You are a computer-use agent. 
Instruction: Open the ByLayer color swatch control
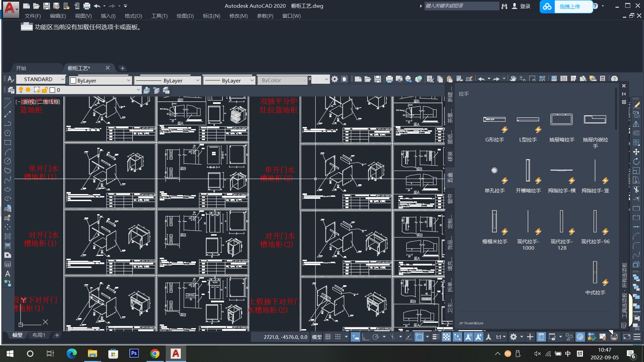[100, 80]
